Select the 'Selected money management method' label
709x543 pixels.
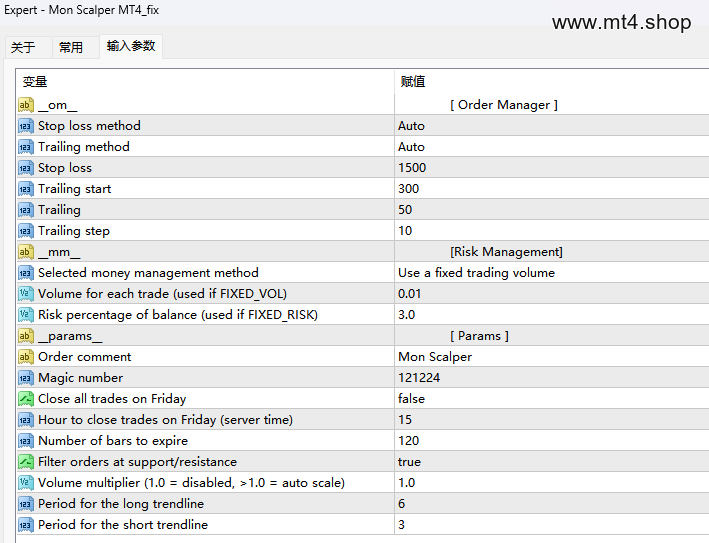(148, 273)
